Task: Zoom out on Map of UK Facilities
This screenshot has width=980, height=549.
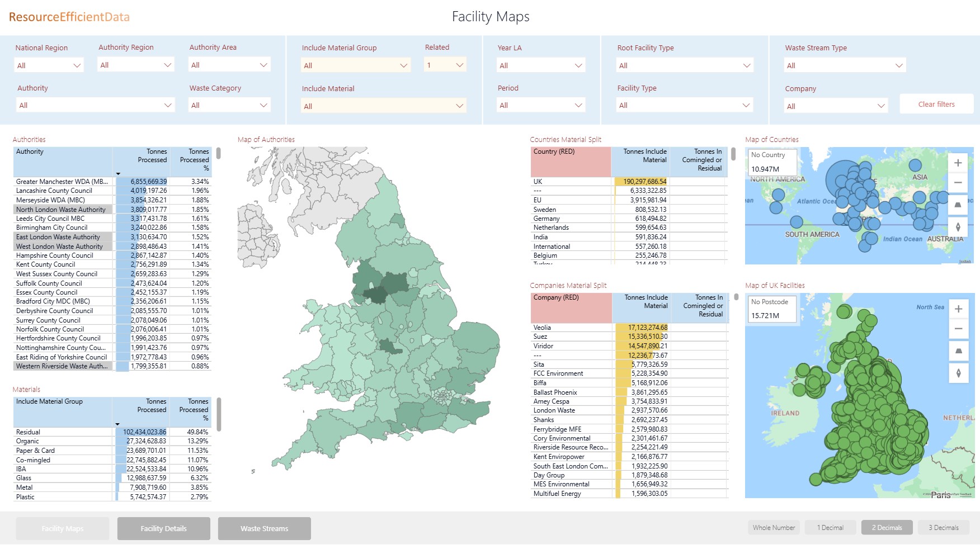Action: tap(958, 329)
